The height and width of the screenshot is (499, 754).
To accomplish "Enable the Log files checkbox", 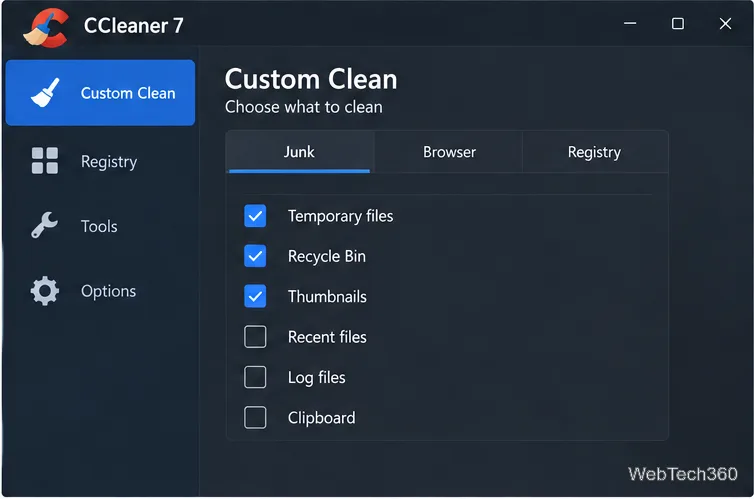I will (255, 377).
